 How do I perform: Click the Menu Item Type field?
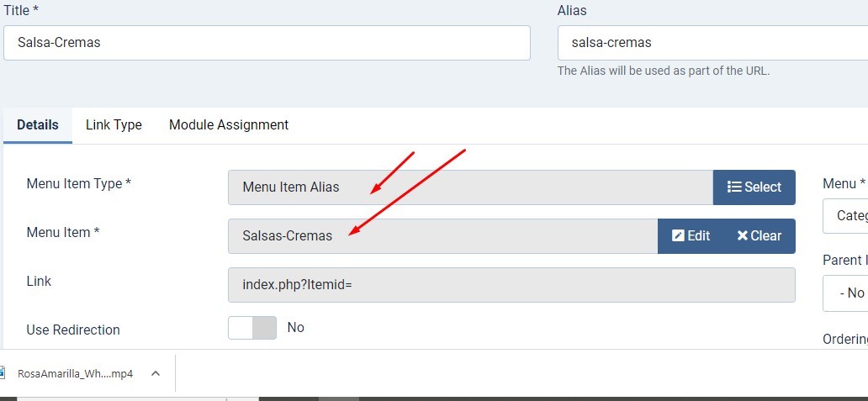click(x=470, y=187)
